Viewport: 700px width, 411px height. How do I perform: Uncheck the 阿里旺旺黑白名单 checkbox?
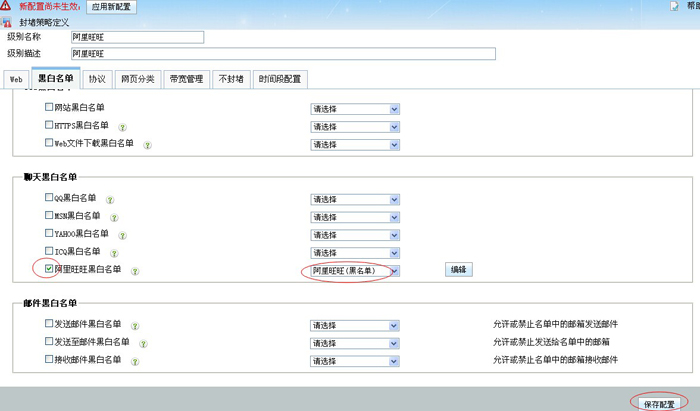click(49, 269)
